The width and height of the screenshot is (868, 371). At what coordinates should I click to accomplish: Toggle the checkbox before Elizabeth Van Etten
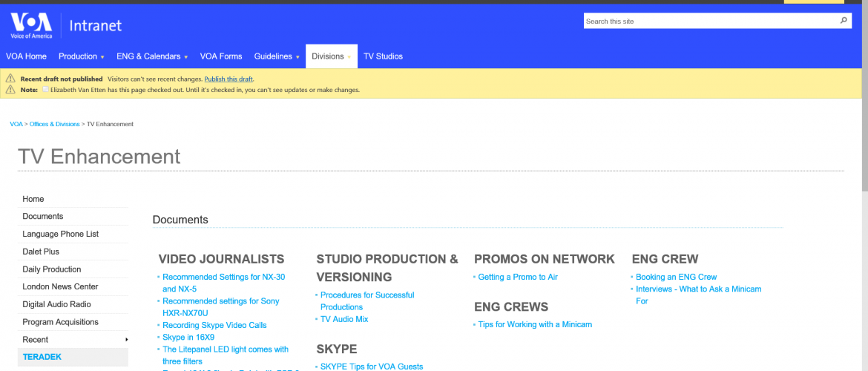(x=45, y=89)
